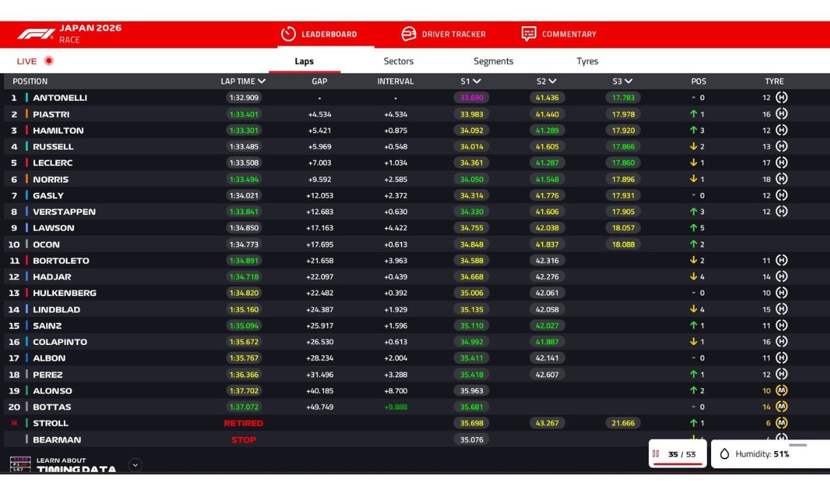
Task: Click the Timing Data thumbnail icon
Action: point(20,465)
